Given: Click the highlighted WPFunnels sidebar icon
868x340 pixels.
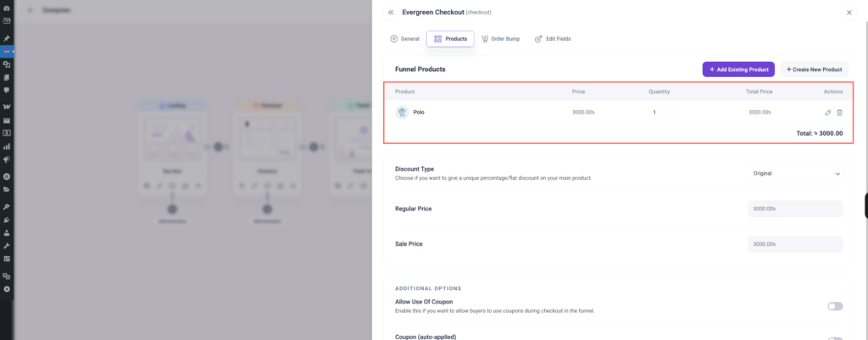Looking at the screenshot, I should point(7,52).
